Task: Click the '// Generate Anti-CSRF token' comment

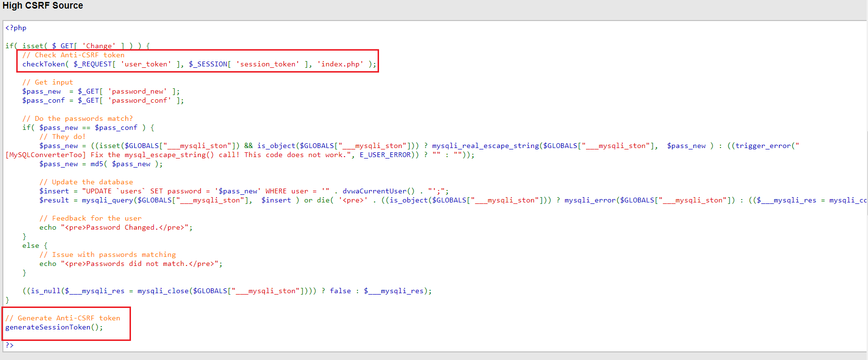Action: 63,318
